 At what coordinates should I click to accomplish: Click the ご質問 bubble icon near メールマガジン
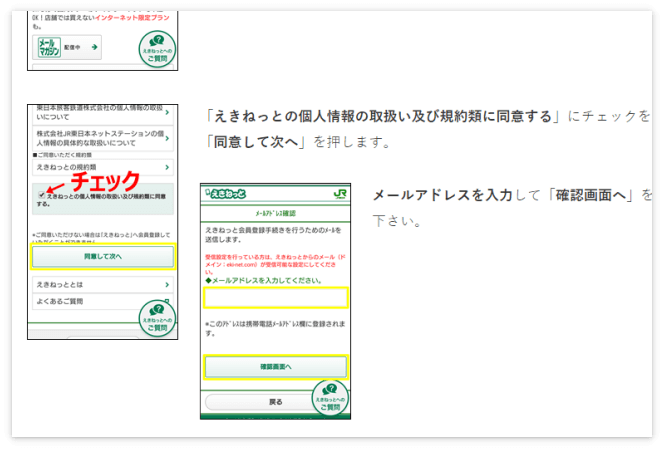pos(157,49)
